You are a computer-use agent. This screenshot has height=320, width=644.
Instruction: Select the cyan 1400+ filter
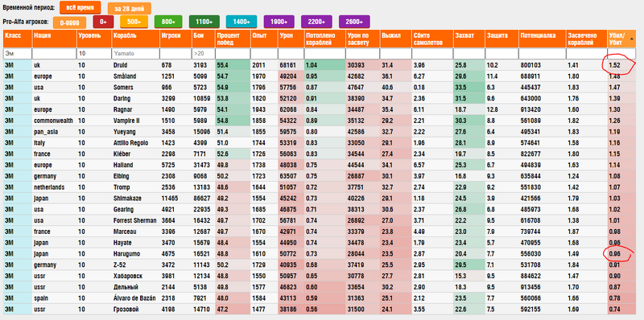[x=242, y=22]
